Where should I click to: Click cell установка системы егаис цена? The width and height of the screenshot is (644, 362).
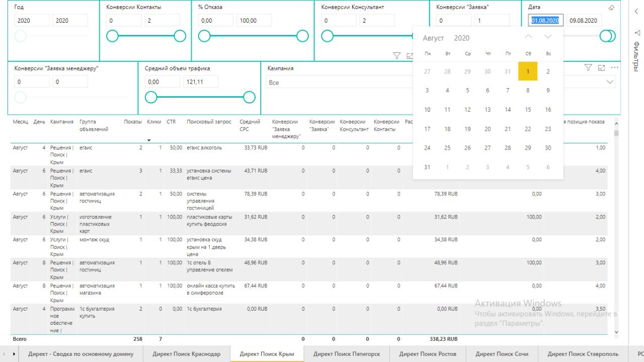[x=209, y=174]
